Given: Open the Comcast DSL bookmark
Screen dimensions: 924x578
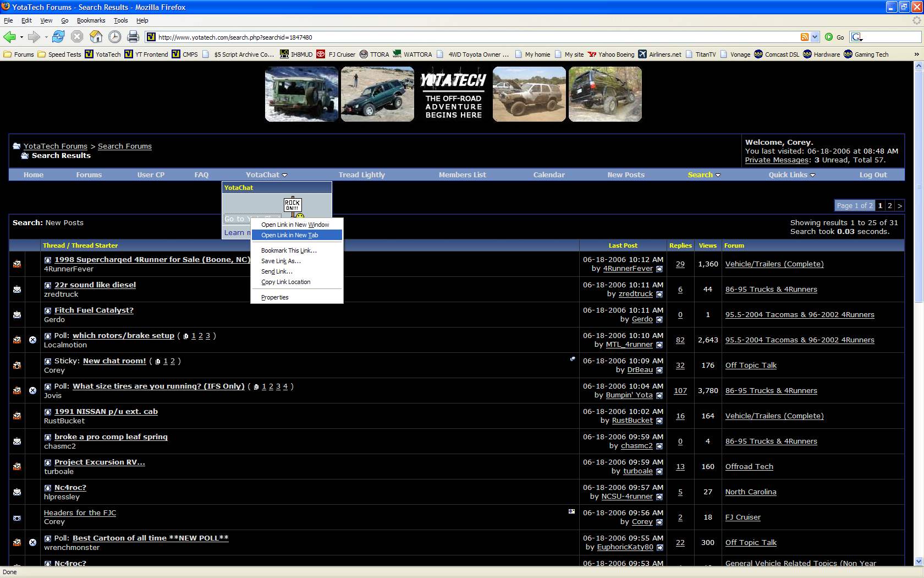Looking at the screenshot, I should point(777,54).
